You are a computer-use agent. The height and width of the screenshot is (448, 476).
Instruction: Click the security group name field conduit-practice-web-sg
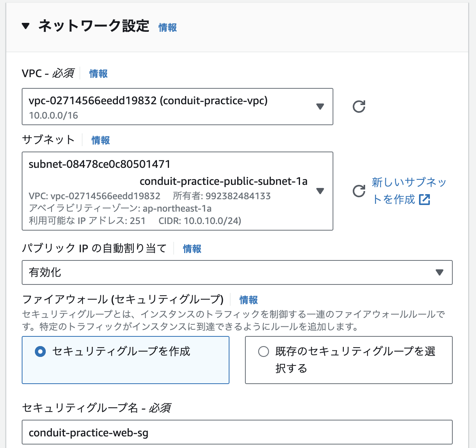point(238,432)
